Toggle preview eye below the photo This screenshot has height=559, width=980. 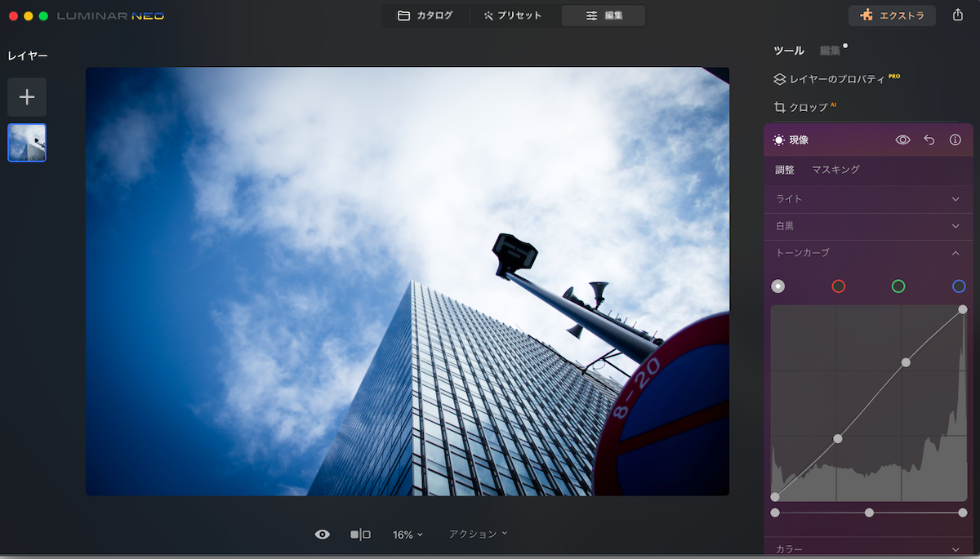click(323, 535)
